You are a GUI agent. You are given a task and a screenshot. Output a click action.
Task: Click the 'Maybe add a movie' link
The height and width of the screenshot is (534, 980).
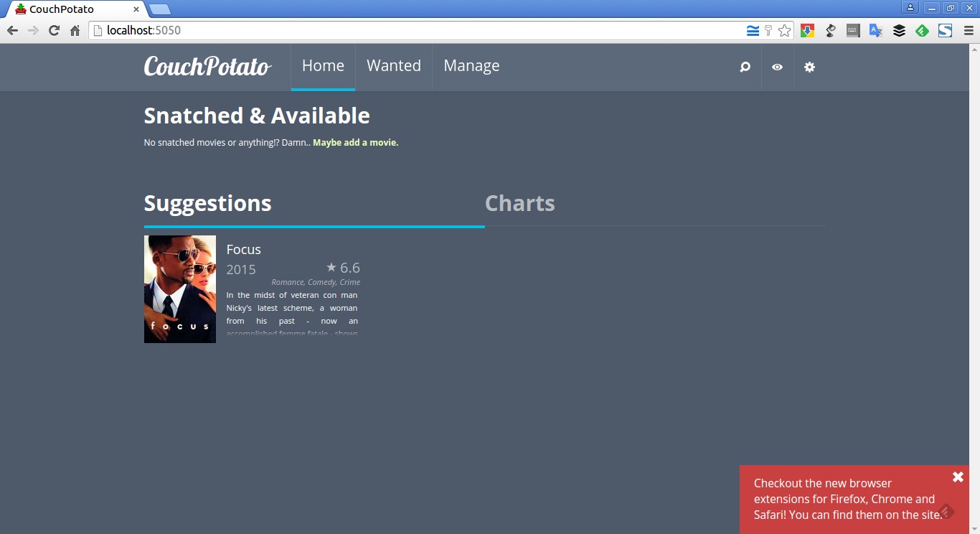click(x=355, y=143)
